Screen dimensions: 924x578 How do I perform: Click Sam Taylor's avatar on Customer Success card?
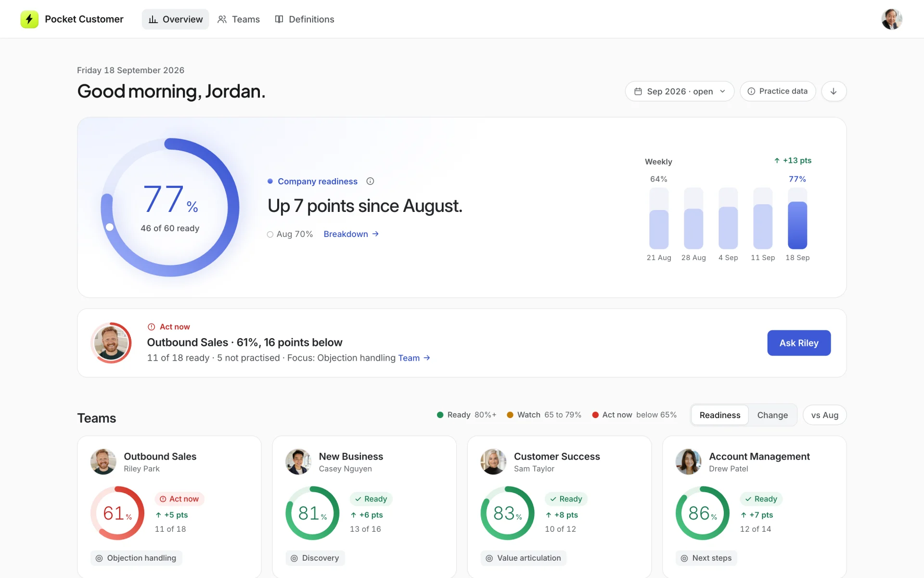click(493, 461)
